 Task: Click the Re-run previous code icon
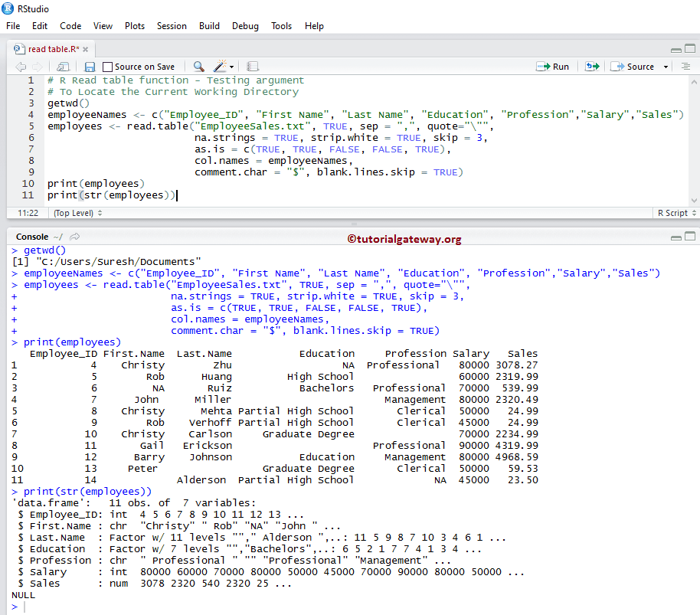[x=592, y=67]
